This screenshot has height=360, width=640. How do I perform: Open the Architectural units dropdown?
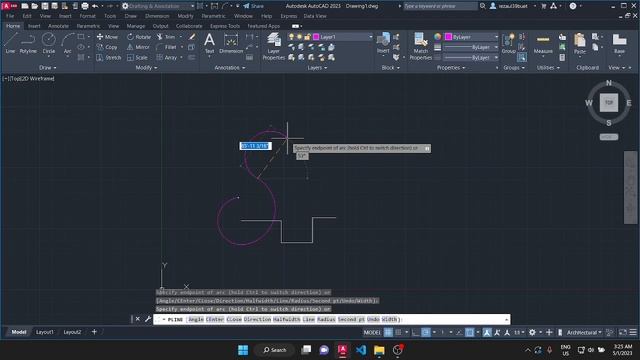(584, 332)
